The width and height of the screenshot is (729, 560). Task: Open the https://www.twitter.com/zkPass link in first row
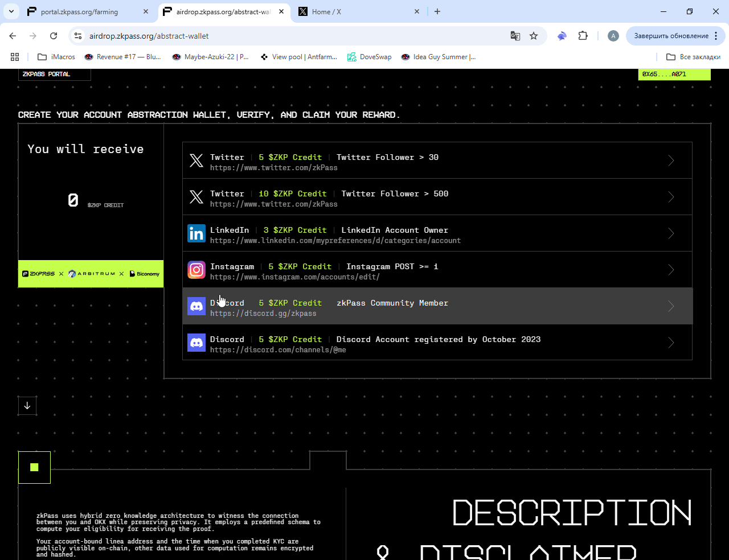274,168
